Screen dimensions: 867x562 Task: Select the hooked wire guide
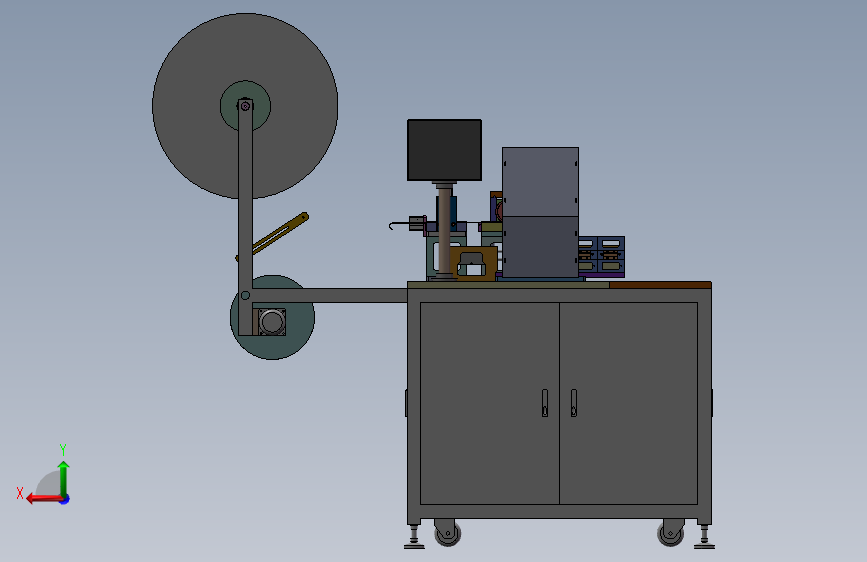(399, 225)
